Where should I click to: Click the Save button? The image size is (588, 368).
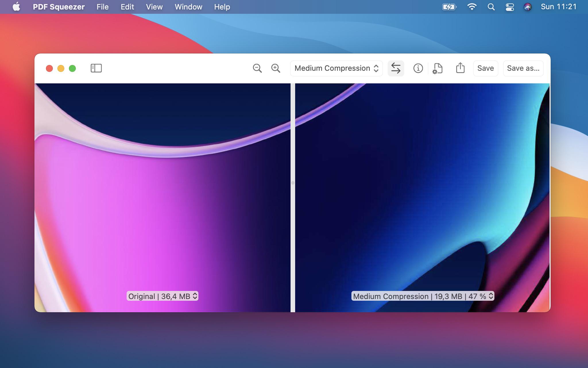tap(486, 68)
